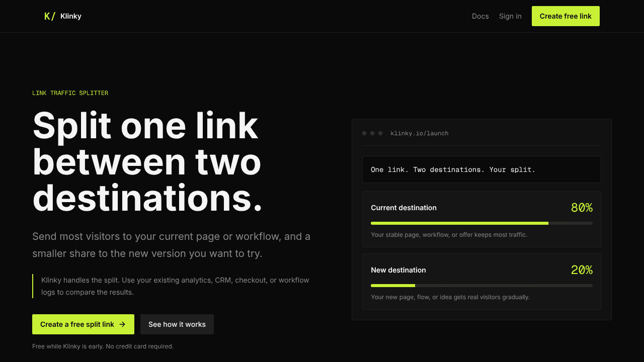Click the 80% value
The width and height of the screenshot is (644, 362).
pos(582,208)
